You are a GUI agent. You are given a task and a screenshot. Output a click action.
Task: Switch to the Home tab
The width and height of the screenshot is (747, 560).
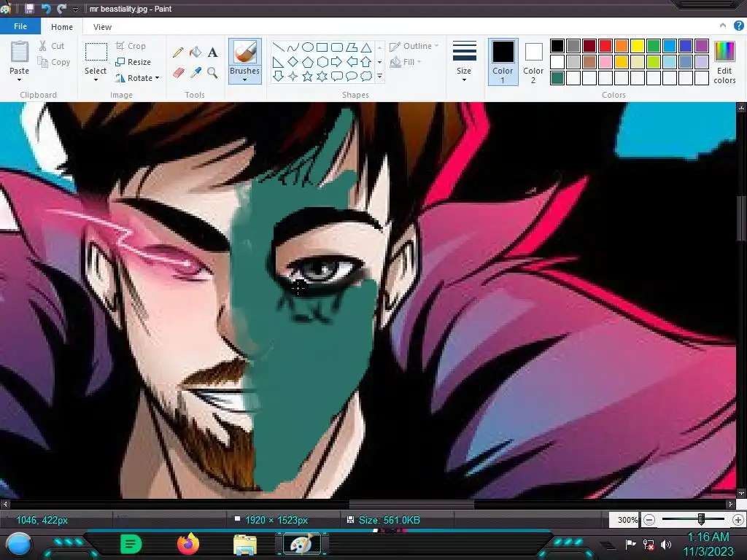(62, 27)
